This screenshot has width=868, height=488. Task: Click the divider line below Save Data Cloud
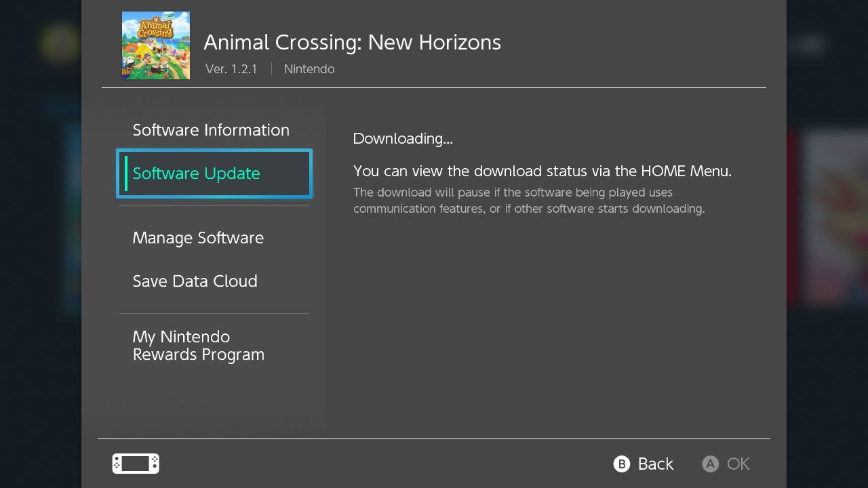[214, 313]
